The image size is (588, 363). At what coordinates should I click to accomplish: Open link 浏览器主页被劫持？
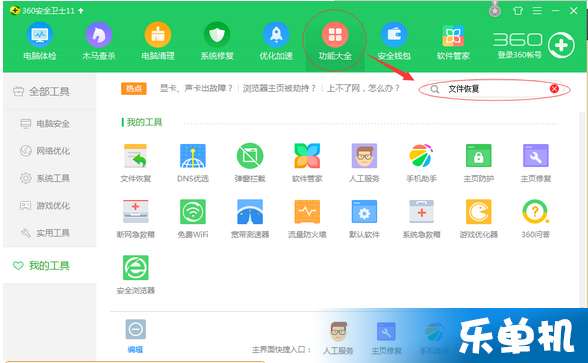[x=279, y=88]
